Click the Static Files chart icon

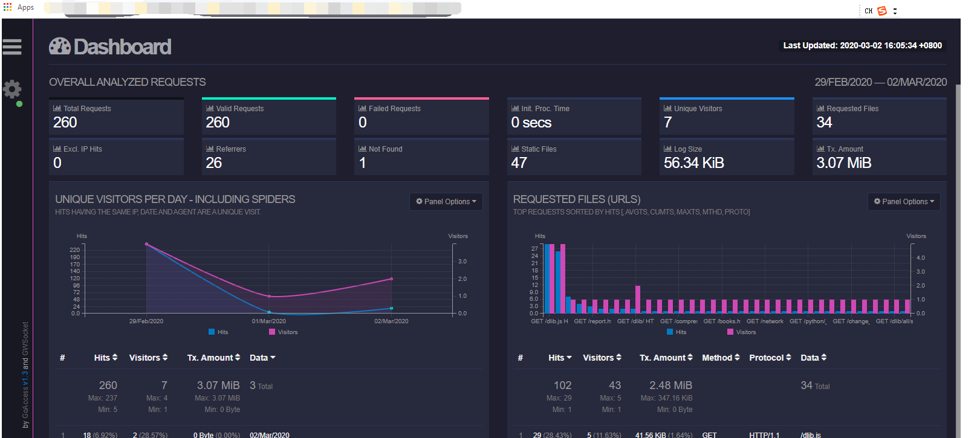[515, 149]
